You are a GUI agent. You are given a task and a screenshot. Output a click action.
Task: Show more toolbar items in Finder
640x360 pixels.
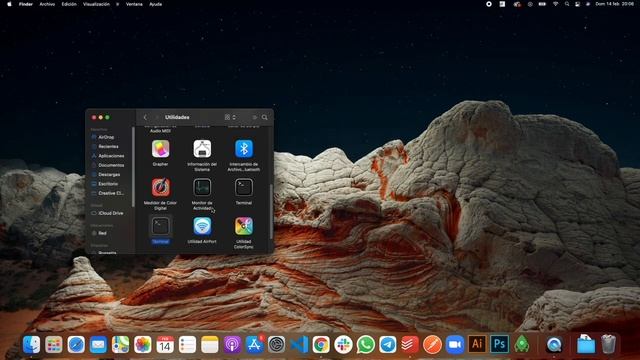255,117
